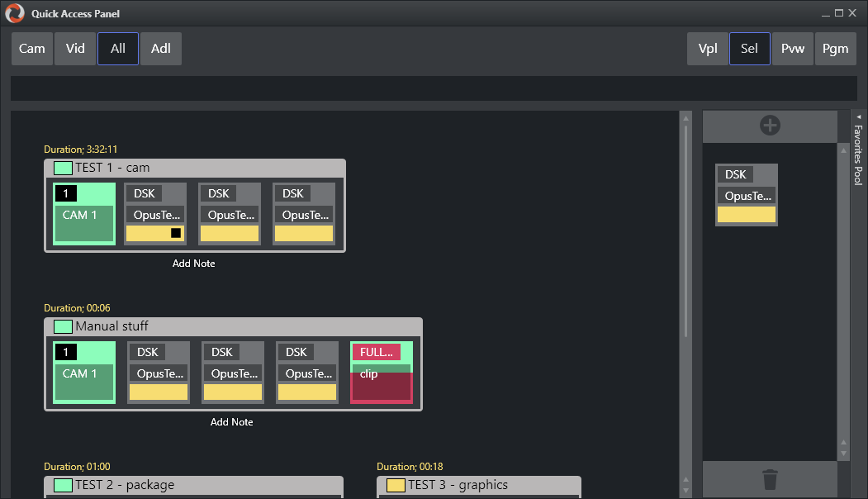Toggle the Cam filter button

point(32,49)
